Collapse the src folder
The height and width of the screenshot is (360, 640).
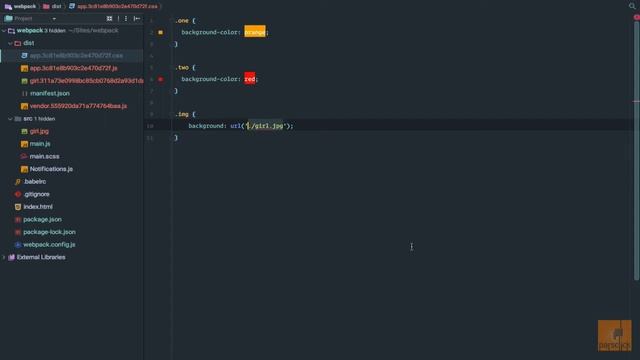(x=10, y=119)
